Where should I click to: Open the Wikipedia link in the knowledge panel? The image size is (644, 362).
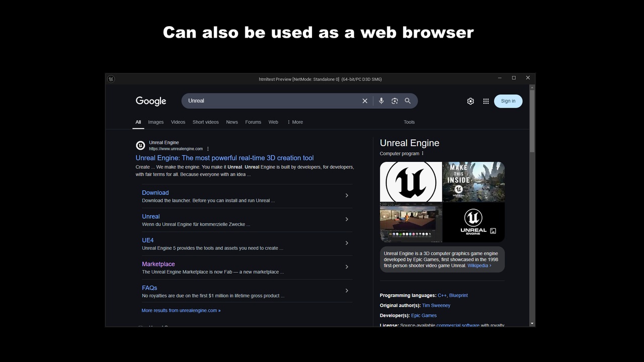pyautogui.click(x=478, y=265)
